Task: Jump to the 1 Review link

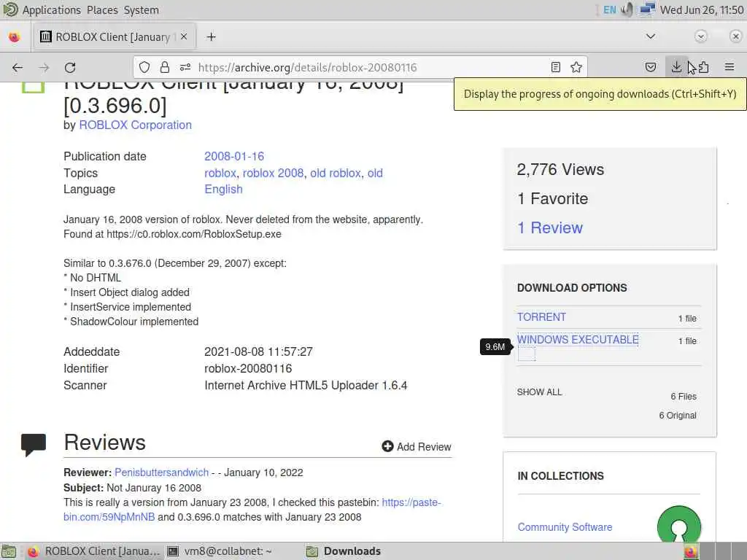Action: (x=550, y=227)
